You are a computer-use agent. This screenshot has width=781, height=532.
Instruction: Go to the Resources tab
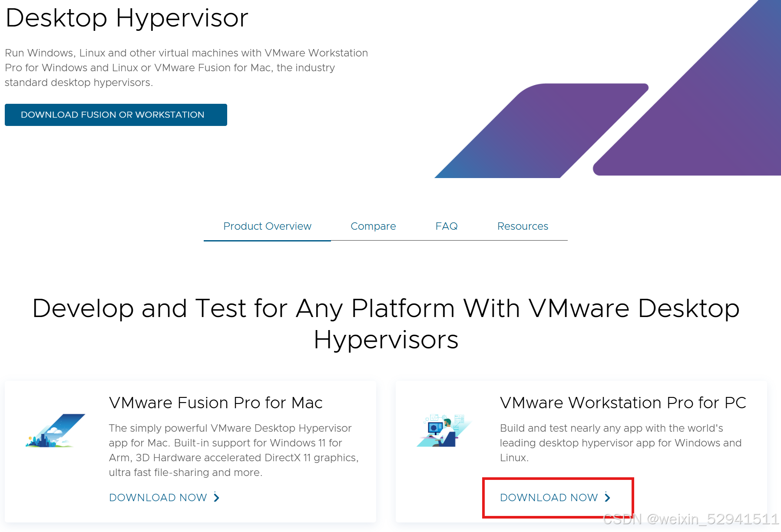click(x=523, y=226)
